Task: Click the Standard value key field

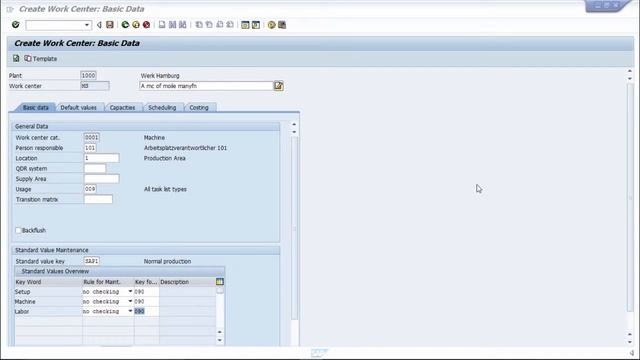Action: pos(91,261)
